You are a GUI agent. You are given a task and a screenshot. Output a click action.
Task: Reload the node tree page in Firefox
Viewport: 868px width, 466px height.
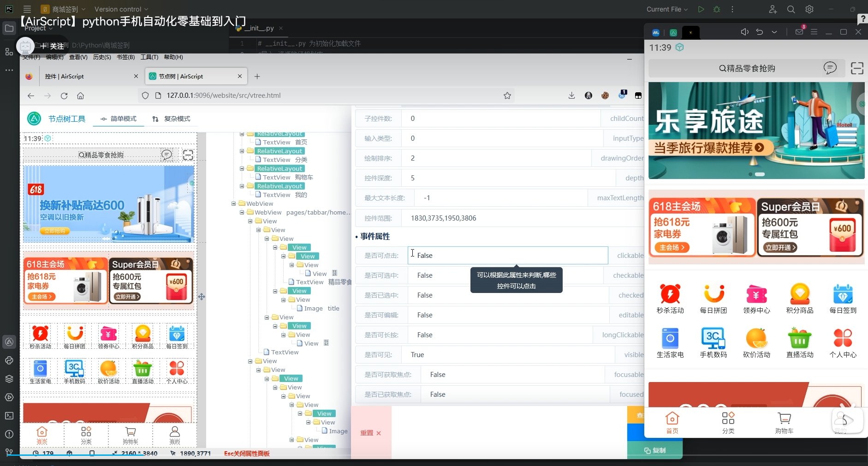[x=64, y=96]
